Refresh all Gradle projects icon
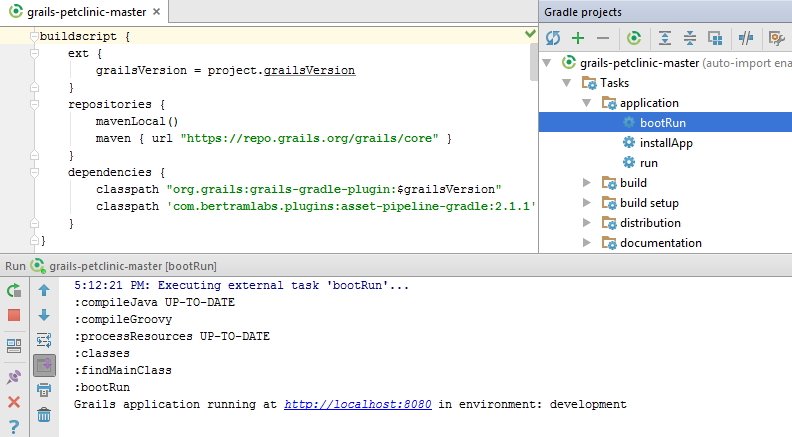The height and width of the screenshot is (437, 792). (x=553, y=38)
